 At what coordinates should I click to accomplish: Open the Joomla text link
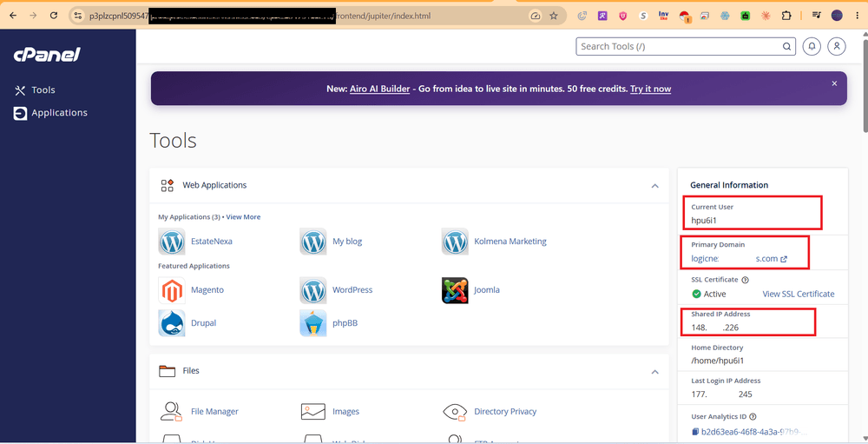point(487,290)
